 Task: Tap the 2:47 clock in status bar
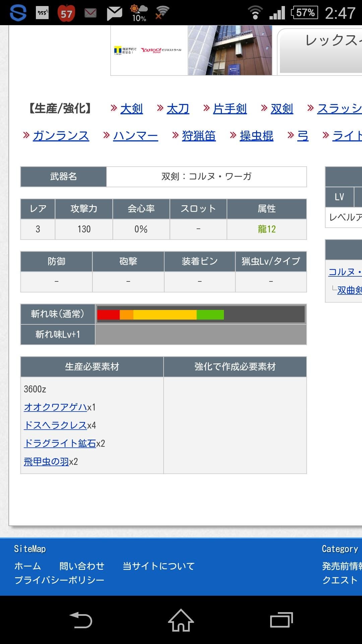pos(340,13)
